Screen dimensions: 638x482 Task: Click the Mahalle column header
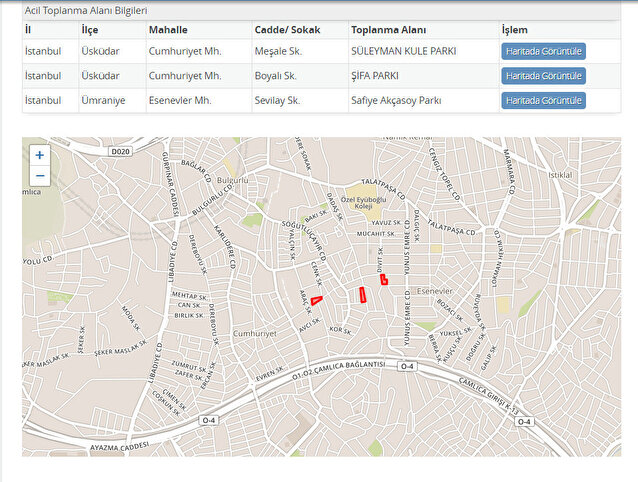(168, 30)
